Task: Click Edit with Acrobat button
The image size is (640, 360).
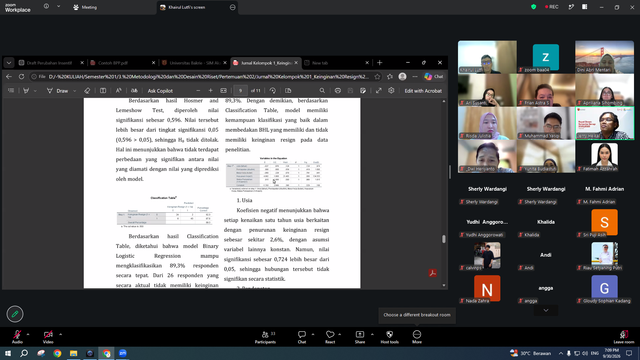Action: [x=423, y=91]
